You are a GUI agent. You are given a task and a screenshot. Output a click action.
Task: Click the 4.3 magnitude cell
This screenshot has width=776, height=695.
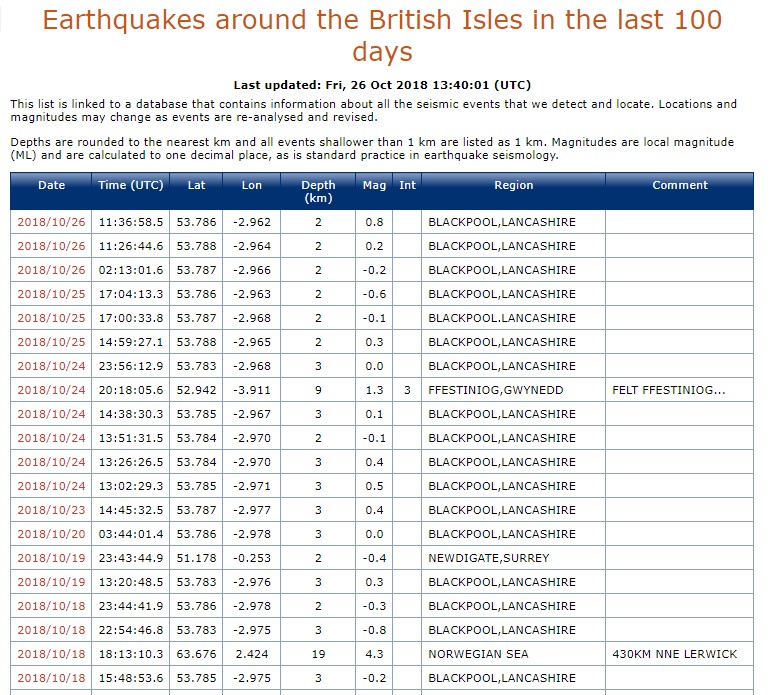point(374,654)
